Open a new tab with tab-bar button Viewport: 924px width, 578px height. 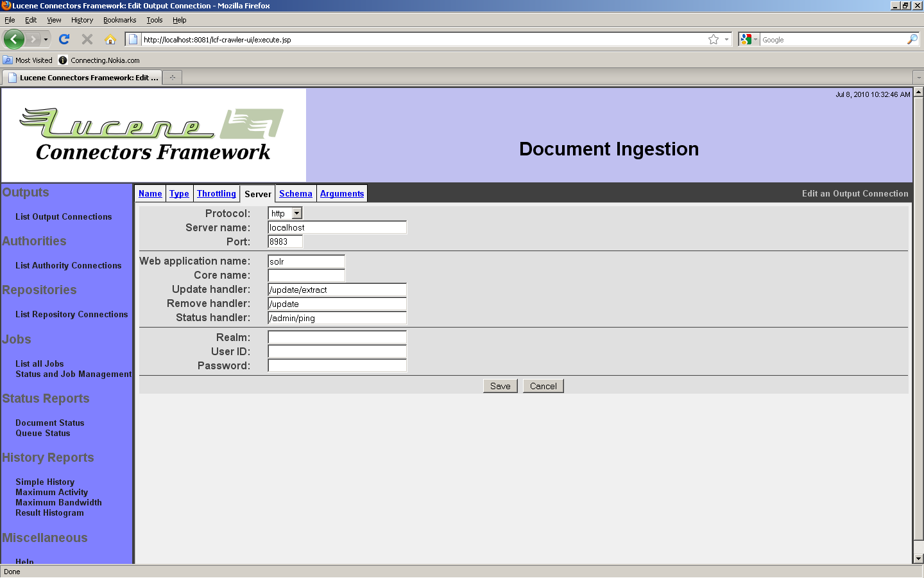[x=172, y=78]
